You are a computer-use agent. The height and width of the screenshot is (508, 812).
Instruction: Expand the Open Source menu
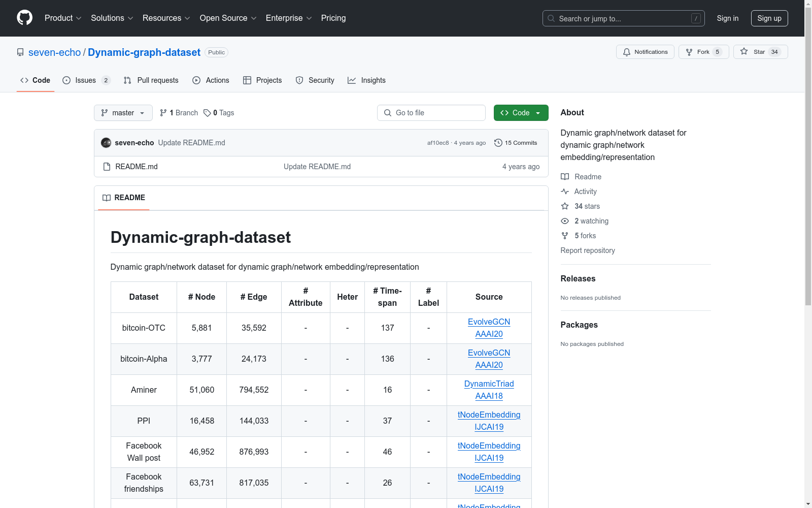coord(228,18)
